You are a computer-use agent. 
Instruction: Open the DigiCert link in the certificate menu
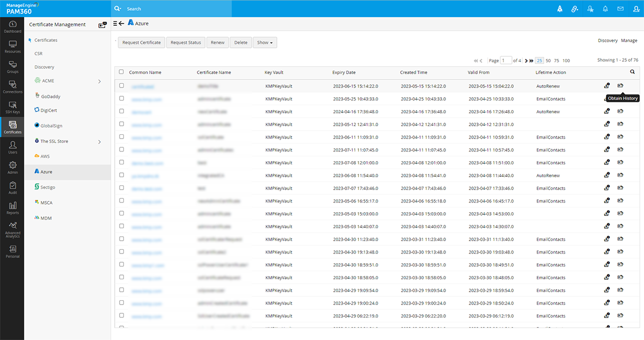46,111
